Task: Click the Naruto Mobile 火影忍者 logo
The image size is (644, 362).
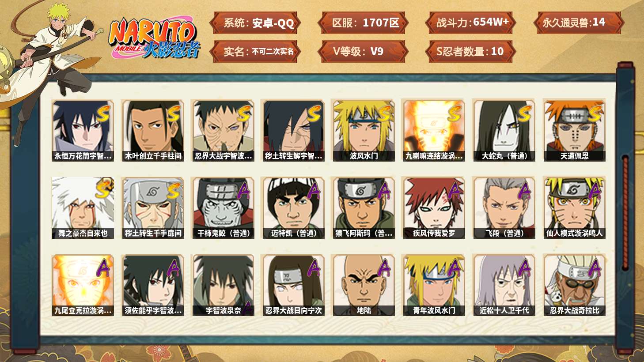Action: click(154, 39)
